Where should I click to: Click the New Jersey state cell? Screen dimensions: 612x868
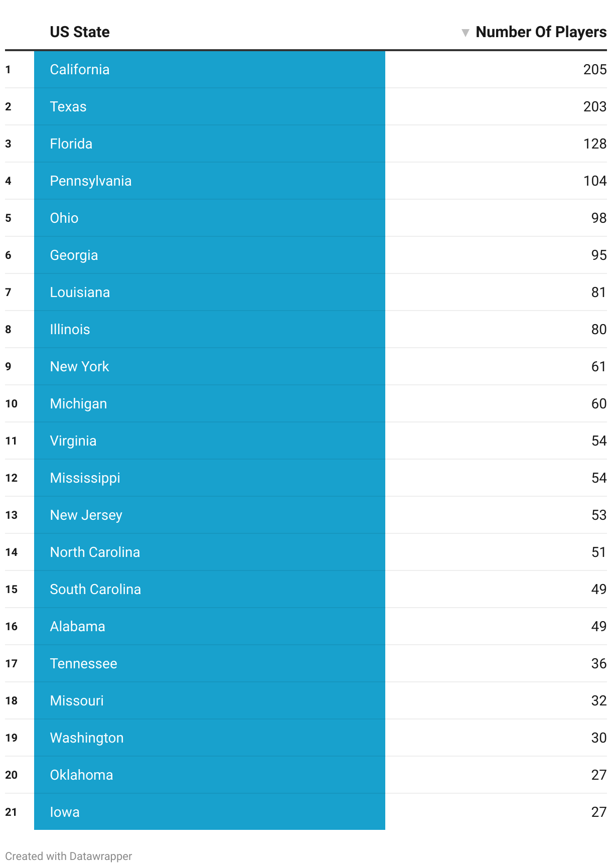coord(210,515)
